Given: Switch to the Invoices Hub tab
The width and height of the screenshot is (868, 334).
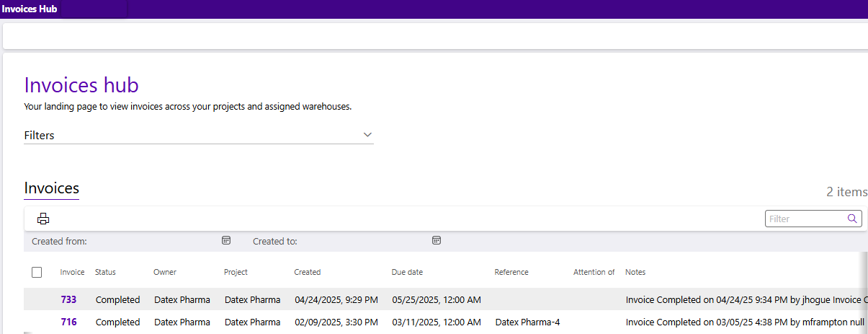Looking at the screenshot, I should click(30, 9).
